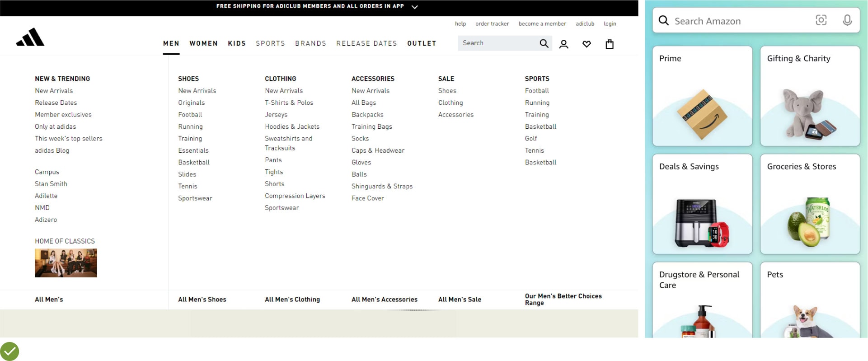This screenshot has width=868, height=361.
Task: Click the order tracker link
Action: coord(492,24)
